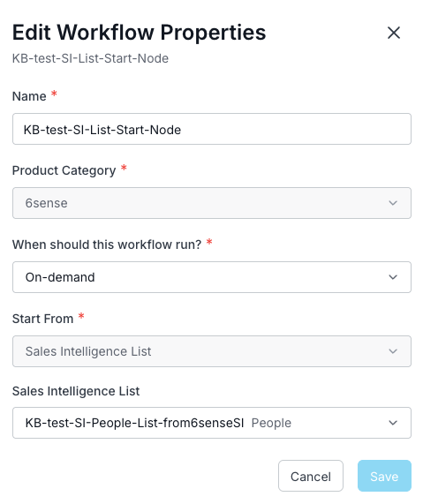Image resolution: width=423 pixels, height=504 pixels.
Task: Click the Start From label
Action: click(42, 319)
